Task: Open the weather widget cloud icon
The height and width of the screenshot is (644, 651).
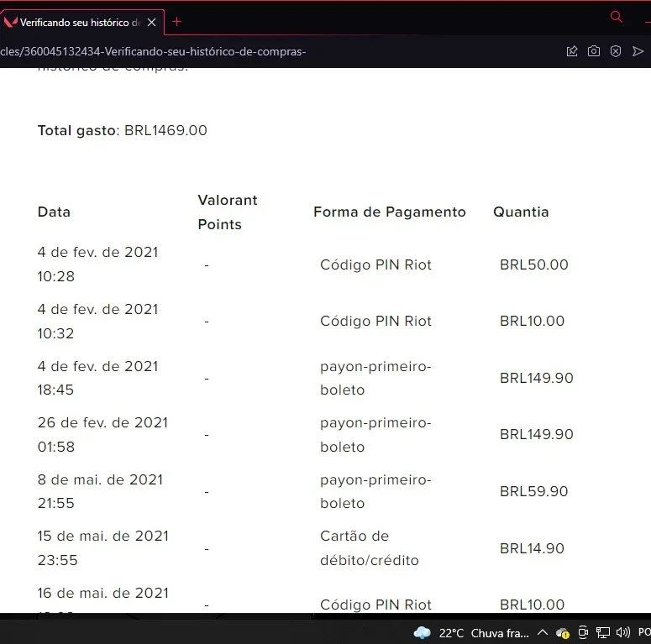Action: (423, 633)
